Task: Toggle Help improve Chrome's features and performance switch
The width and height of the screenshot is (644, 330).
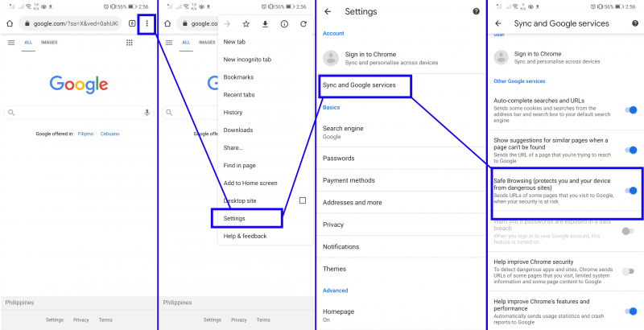Action: [630, 311]
